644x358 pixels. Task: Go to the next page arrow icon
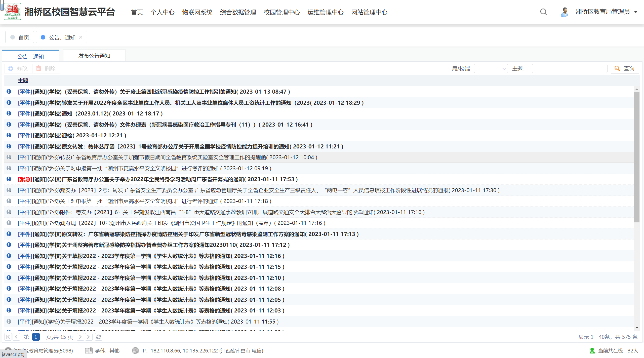click(80, 337)
